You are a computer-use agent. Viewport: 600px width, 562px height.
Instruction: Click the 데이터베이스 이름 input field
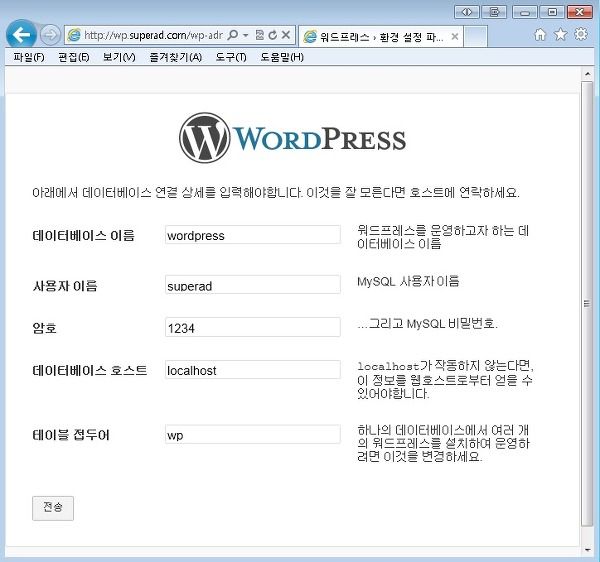[253, 235]
